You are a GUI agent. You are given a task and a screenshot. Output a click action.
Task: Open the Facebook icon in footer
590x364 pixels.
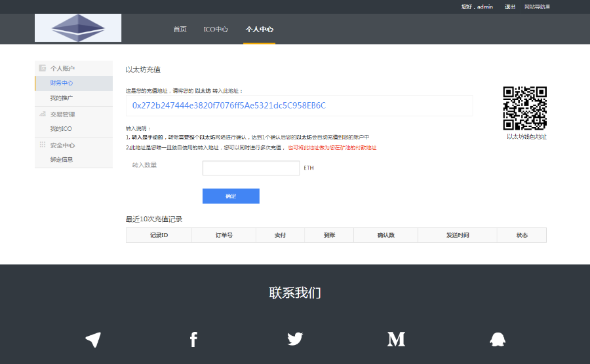tap(193, 339)
